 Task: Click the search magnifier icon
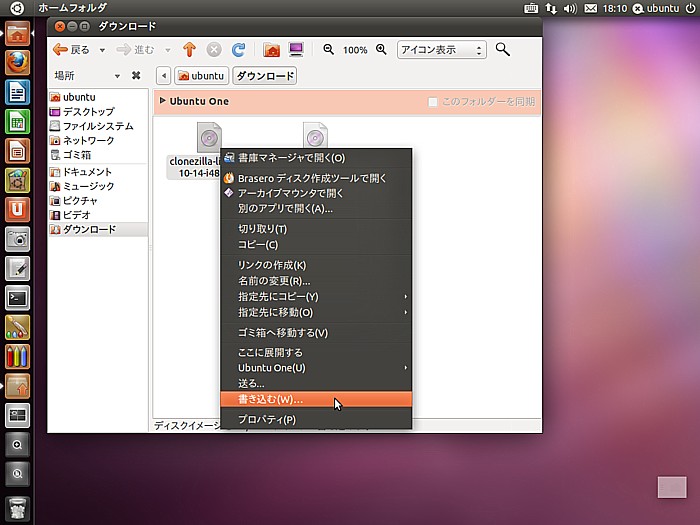coord(503,50)
